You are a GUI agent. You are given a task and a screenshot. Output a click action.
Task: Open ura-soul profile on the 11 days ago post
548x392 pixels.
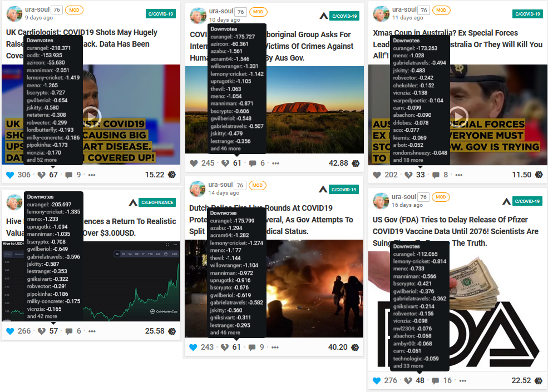point(404,9)
